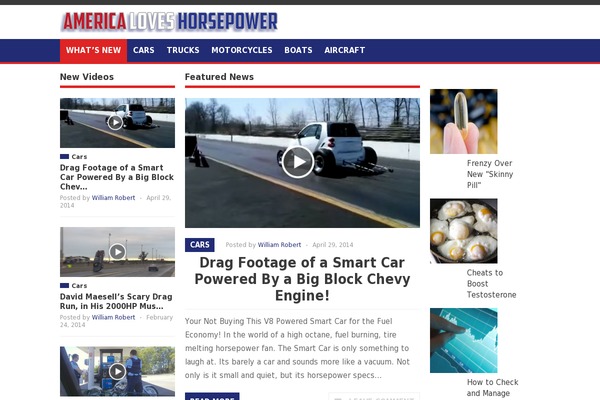
Task: Open William Robert's profile under featured article
Action: coord(279,245)
